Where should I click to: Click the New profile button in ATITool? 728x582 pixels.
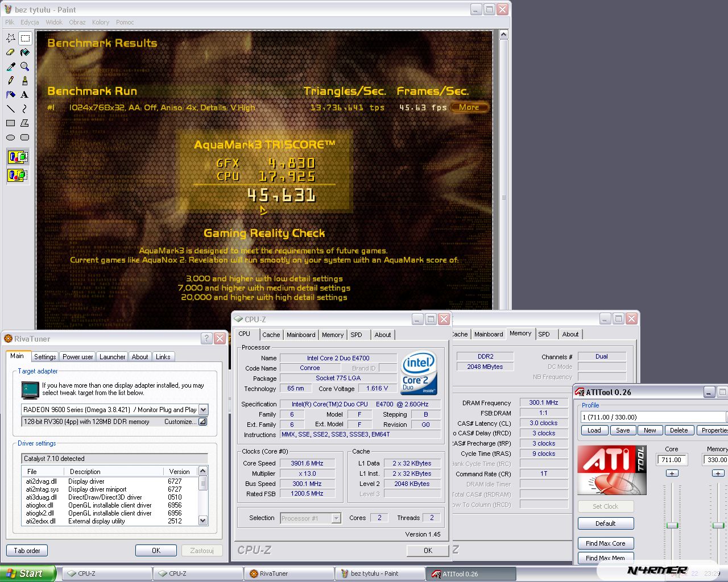pos(650,430)
